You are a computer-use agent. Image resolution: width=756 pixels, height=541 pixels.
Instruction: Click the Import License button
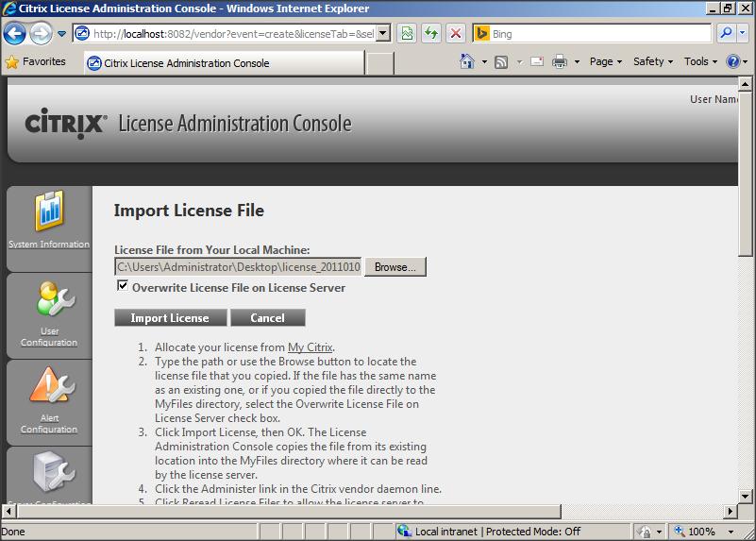coord(170,317)
